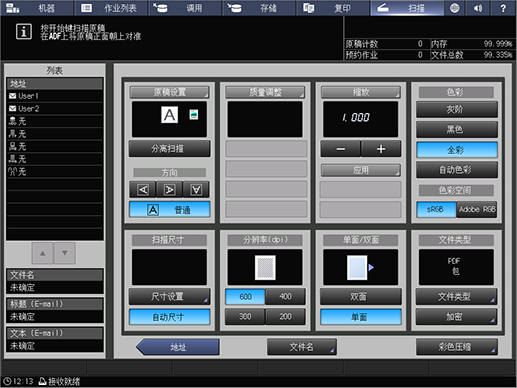This screenshot has height=388, width=517.
Task: Click the globe language icon in top bar
Action: coord(455,8)
